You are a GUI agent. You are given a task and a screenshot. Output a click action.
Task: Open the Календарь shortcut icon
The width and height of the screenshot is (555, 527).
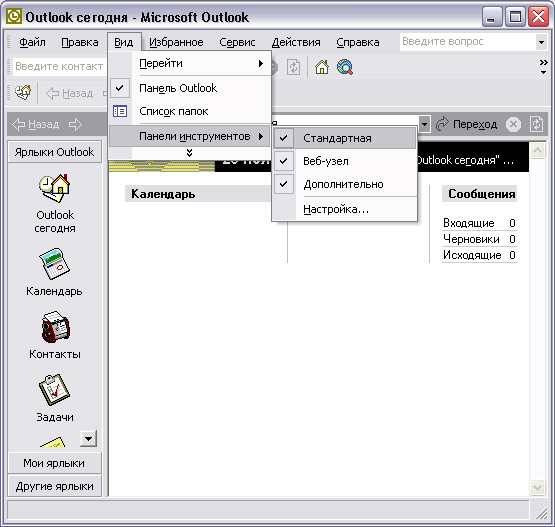[x=55, y=264]
